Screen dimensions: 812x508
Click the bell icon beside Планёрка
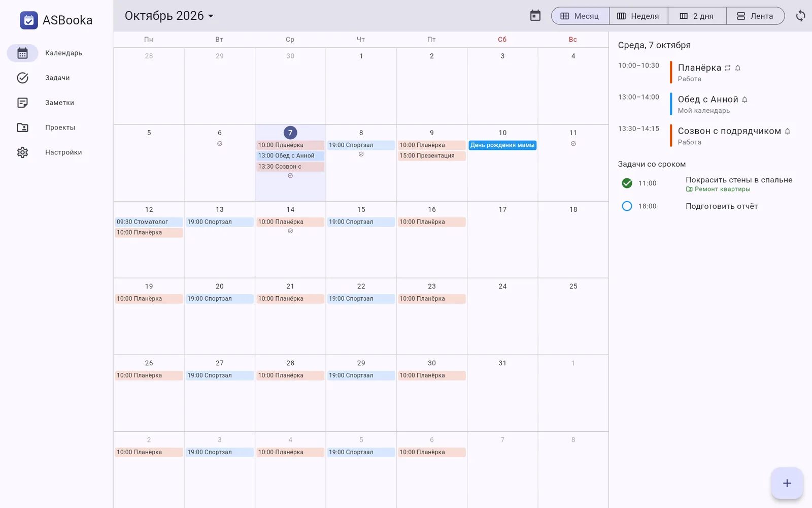(738, 68)
